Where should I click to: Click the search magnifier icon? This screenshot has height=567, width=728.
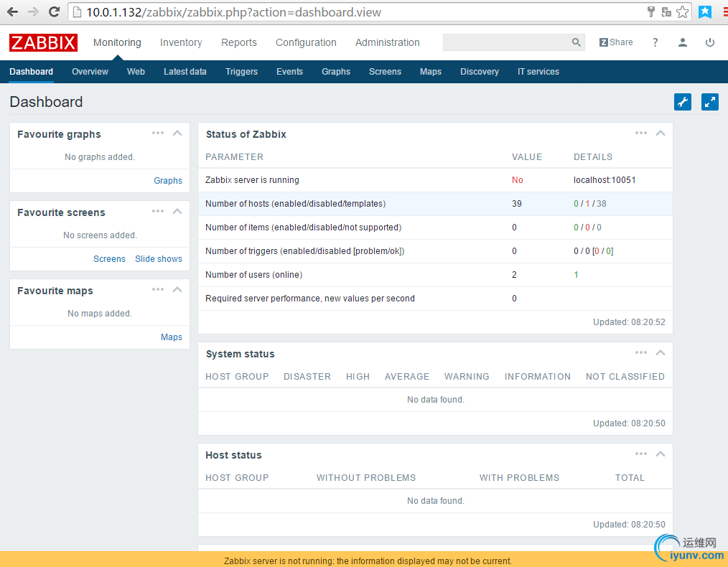577,42
